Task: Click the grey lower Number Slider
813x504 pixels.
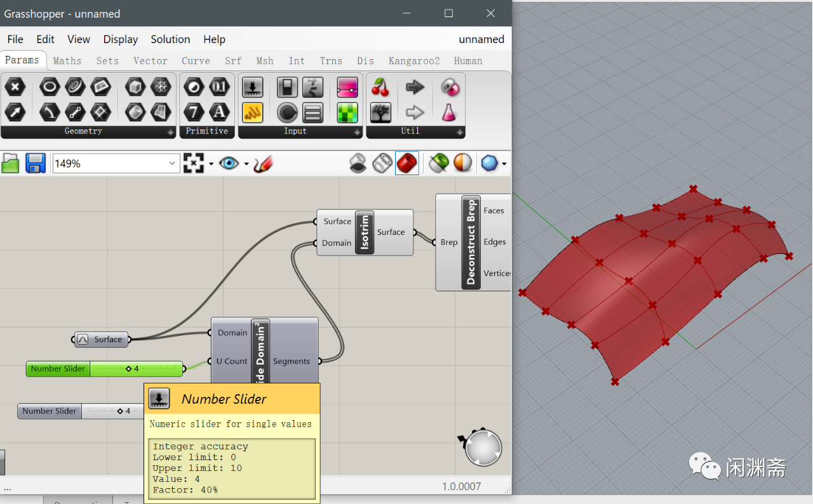Action: point(81,411)
